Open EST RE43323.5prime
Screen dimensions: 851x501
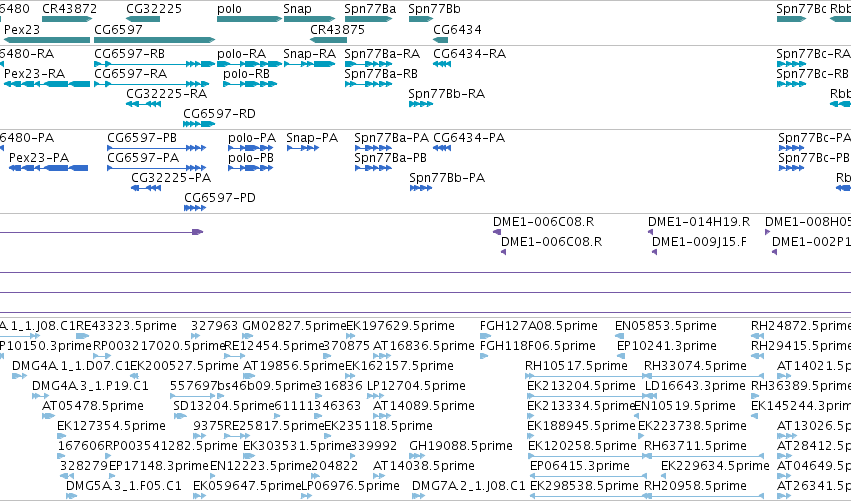(82, 337)
